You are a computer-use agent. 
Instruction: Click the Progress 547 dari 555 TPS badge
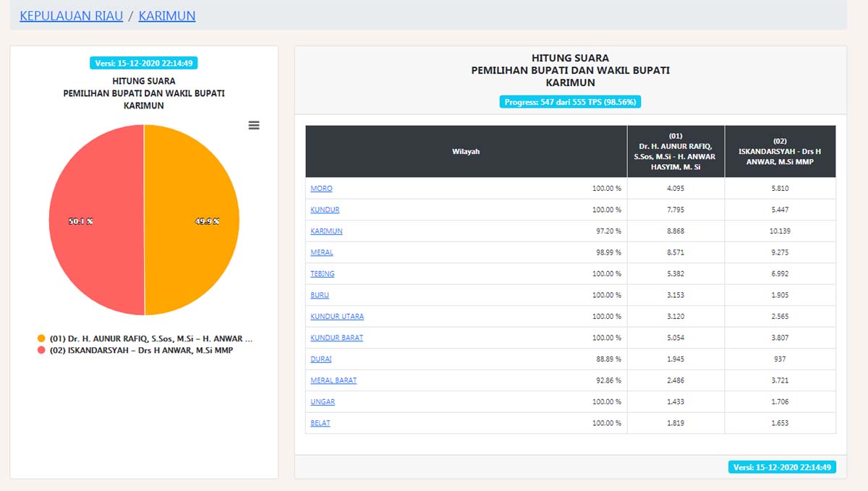[x=570, y=102]
